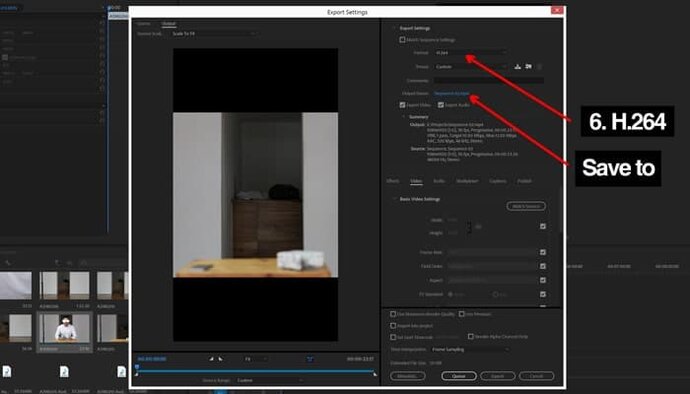690x394 pixels.
Task: Open the Format dropdown showing H.264
Action: (470, 53)
